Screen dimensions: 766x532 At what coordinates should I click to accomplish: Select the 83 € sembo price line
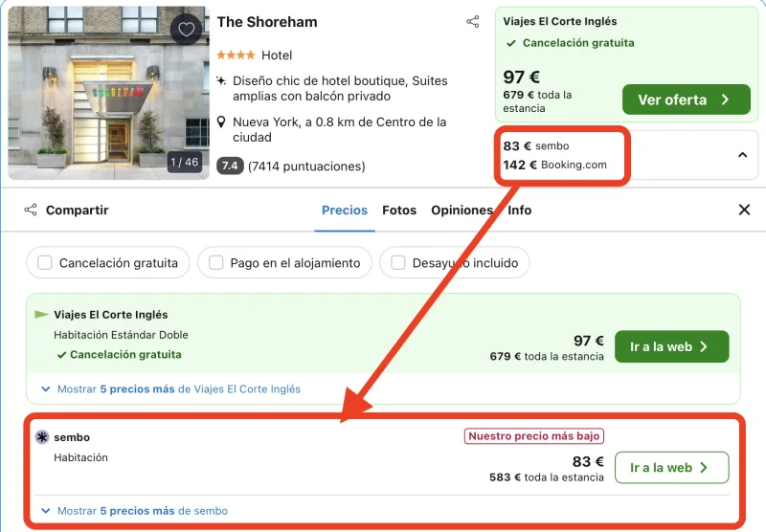pos(536,146)
